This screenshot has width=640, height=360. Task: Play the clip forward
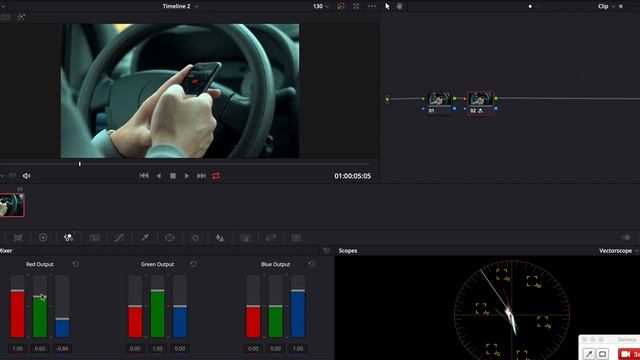pyautogui.click(x=187, y=176)
